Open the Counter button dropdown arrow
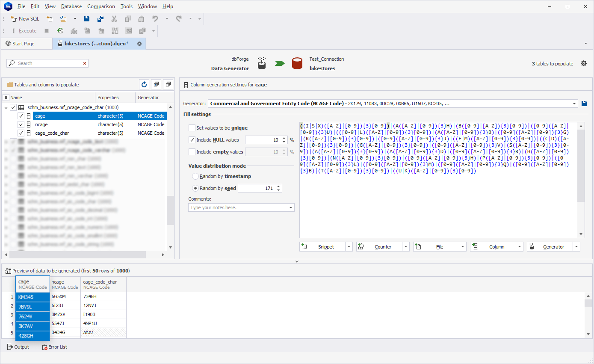 tap(406, 247)
